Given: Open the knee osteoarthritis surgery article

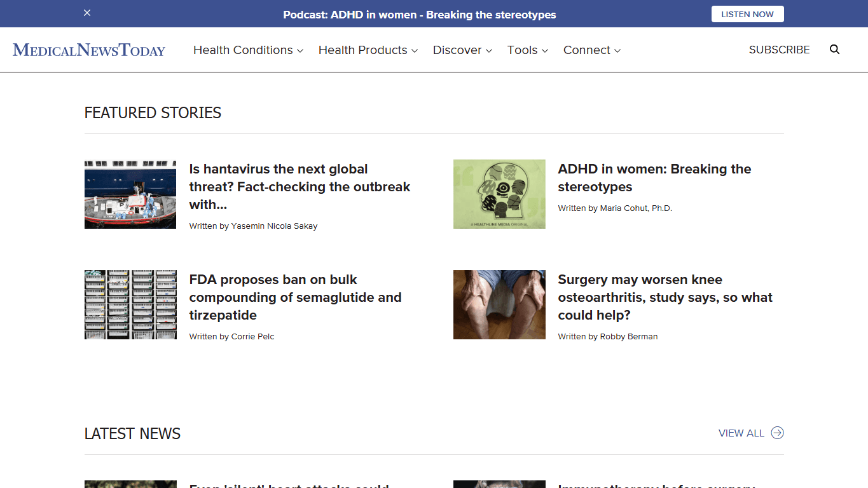Looking at the screenshot, I should click(665, 297).
